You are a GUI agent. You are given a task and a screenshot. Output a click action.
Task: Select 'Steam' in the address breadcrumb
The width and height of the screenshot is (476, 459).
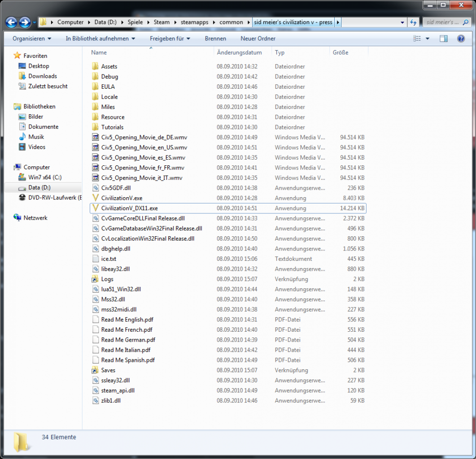point(162,22)
